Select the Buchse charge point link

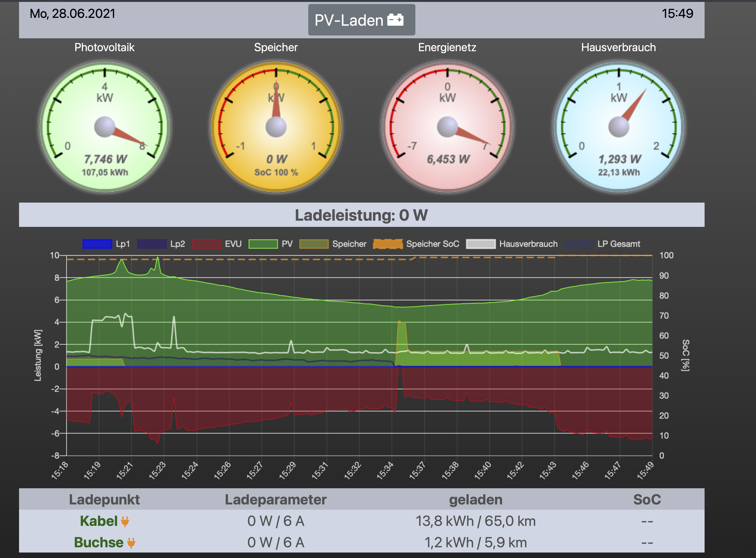[x=99, y=543]
